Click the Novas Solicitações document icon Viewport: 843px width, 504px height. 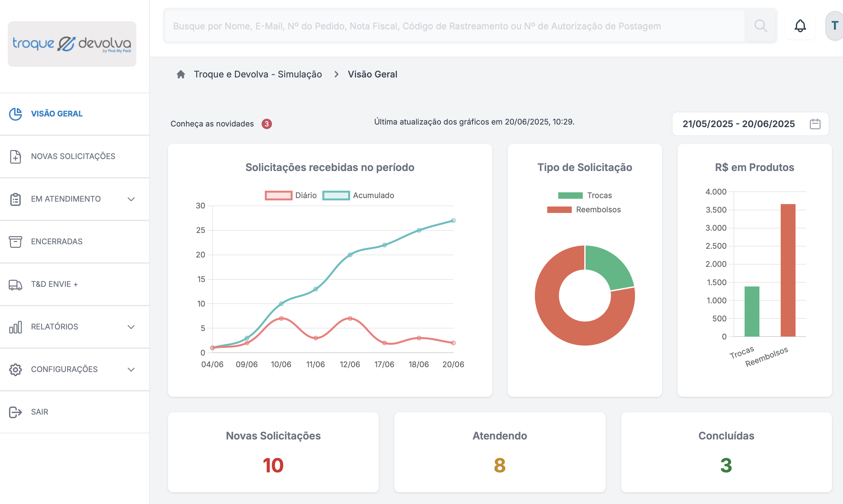pyautogui.click(x=15, y=156)
